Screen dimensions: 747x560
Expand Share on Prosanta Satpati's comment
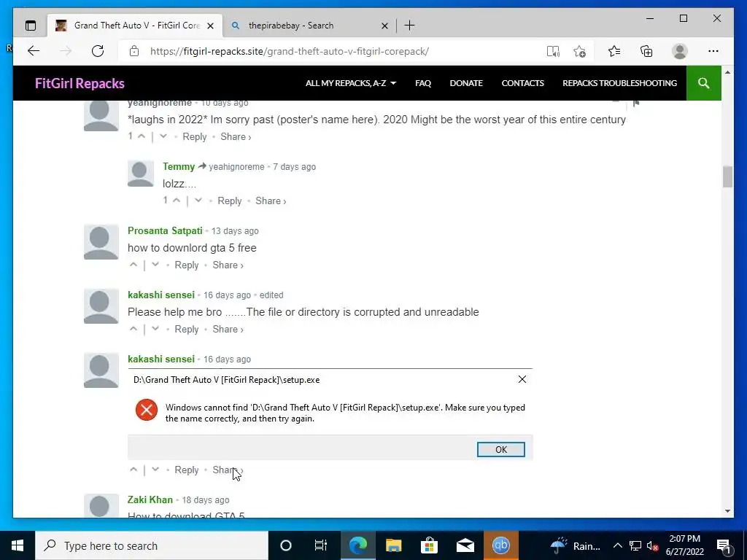click(228, 265)
